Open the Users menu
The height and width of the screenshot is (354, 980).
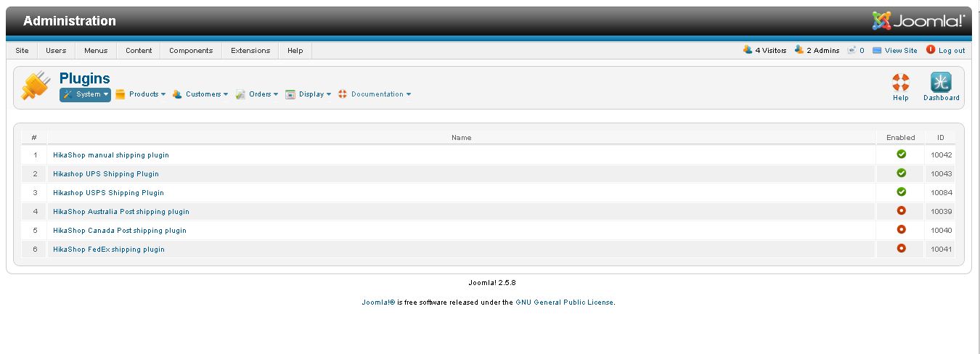pos(56,51)
